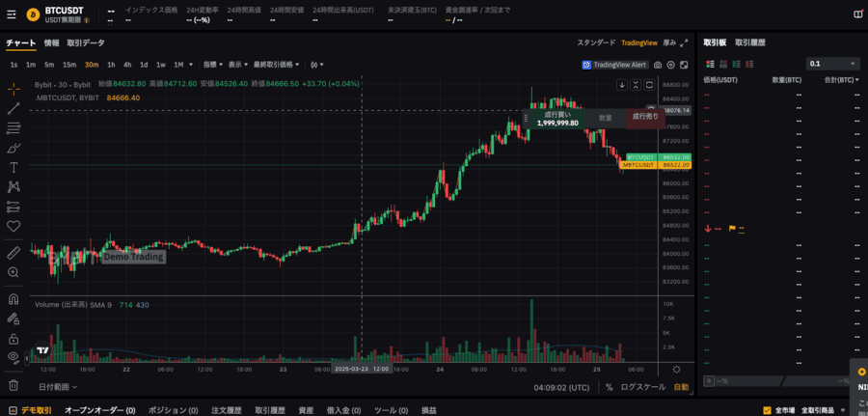Viewport: 868px width, 416px height.
Task: Click the down-arrow button on chart legend
Action: 622,85
